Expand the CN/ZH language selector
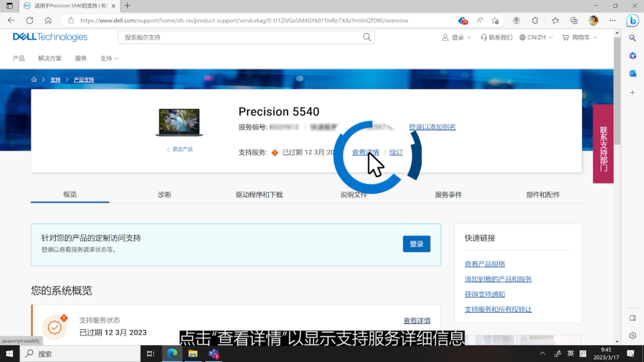Viewport: 644px width, 362px height. (535, 37)
